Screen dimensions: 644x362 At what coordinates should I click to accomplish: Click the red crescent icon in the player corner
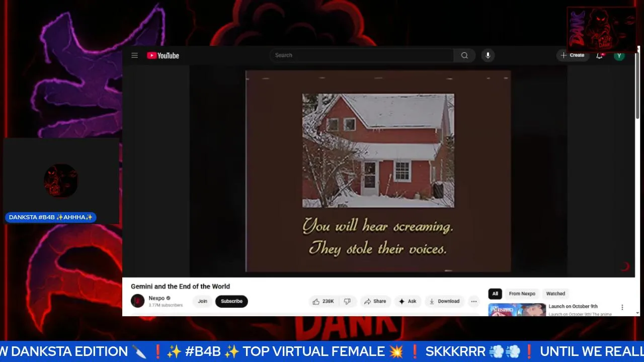(625, 266)
